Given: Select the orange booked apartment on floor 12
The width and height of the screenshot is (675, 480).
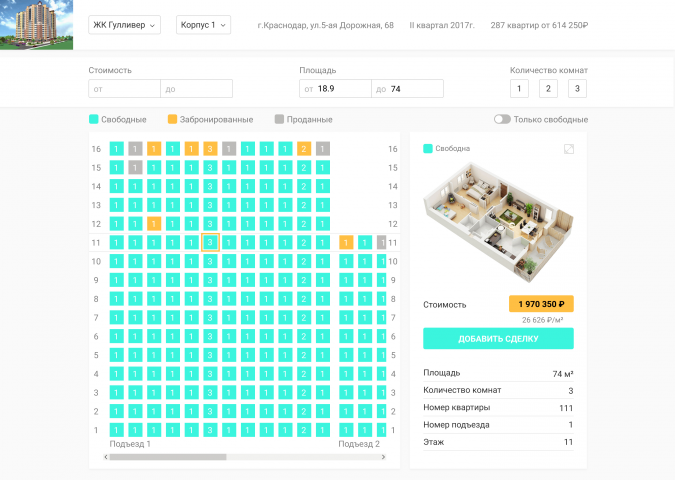Looking at the screenshot, I should pos(154,224).
